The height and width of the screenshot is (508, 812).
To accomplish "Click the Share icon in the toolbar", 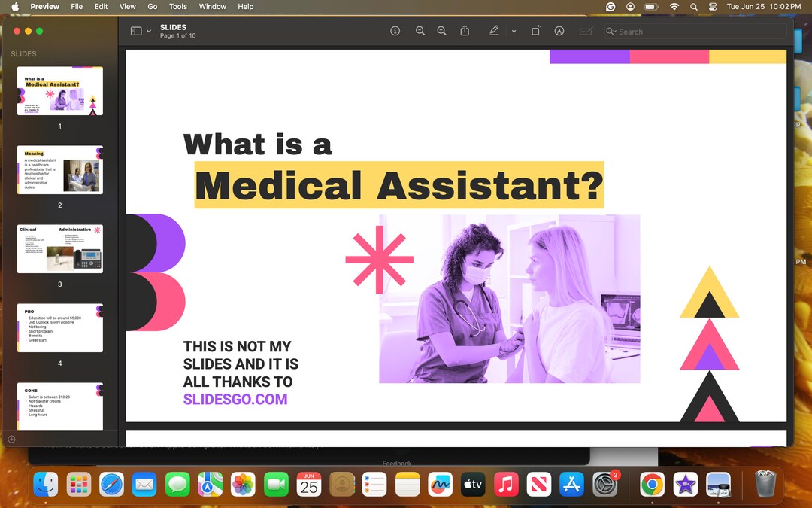I will pyautogui.click(x=465, y=31).
